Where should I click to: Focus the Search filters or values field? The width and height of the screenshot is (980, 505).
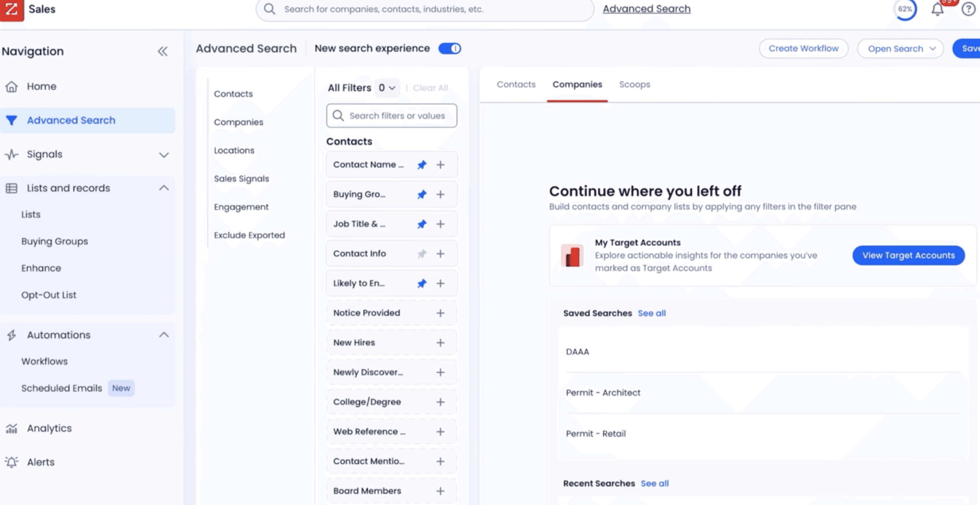click(x=391, y=116)
